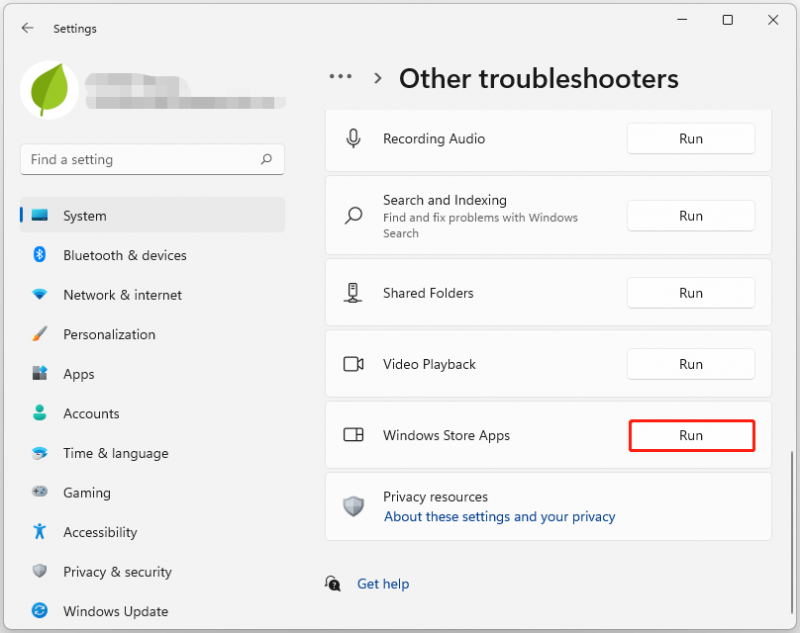Click the Bluetooth icon in sidebar
Viewport: 800px width, 633px height.
pos(40,255)
